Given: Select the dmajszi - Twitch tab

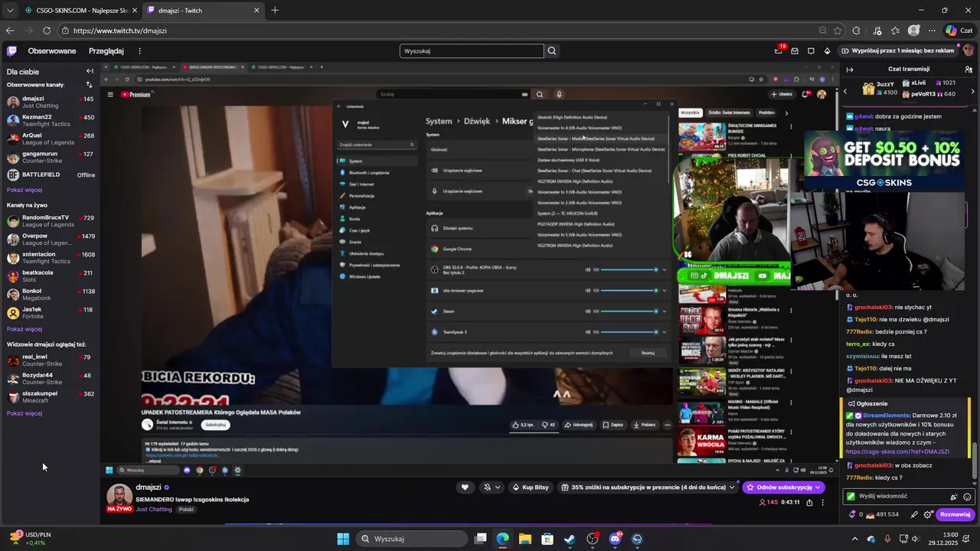Looking at the screenshot, I should pos(203,11).
